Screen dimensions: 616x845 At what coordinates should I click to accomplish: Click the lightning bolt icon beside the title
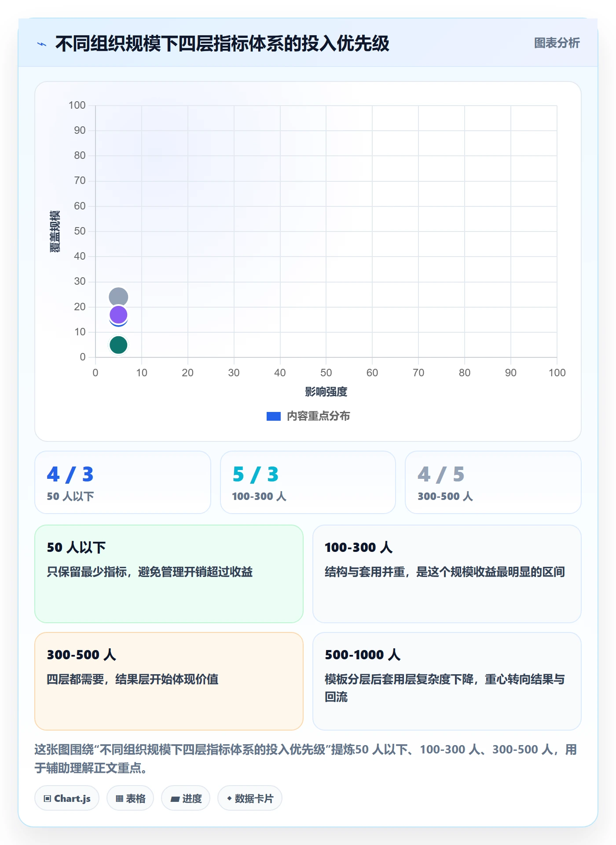(x=42, y=44)
